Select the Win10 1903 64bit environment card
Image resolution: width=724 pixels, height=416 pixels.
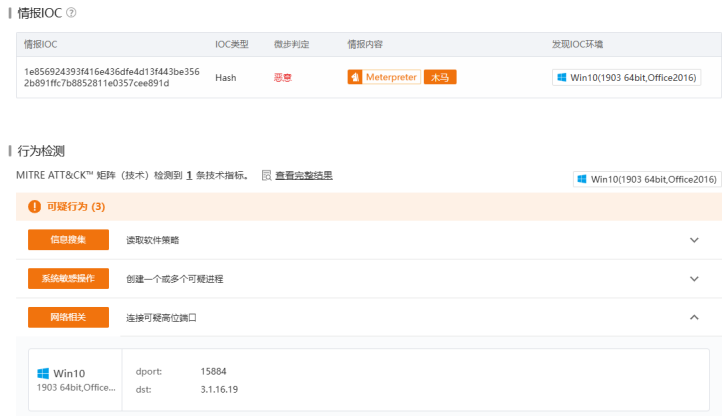(x=75, y=380)
